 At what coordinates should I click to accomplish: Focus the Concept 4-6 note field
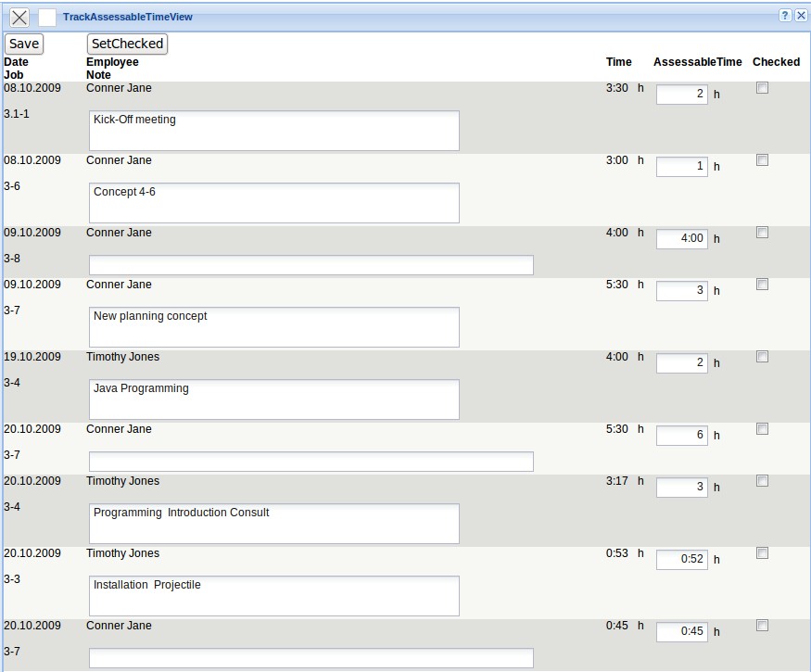coord(274,203)
